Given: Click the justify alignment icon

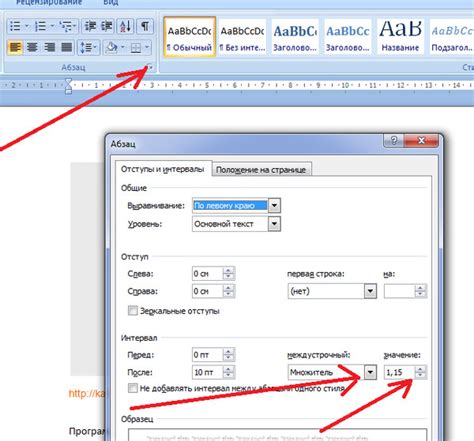Looking at the screenshot, I should pos(67,47).
